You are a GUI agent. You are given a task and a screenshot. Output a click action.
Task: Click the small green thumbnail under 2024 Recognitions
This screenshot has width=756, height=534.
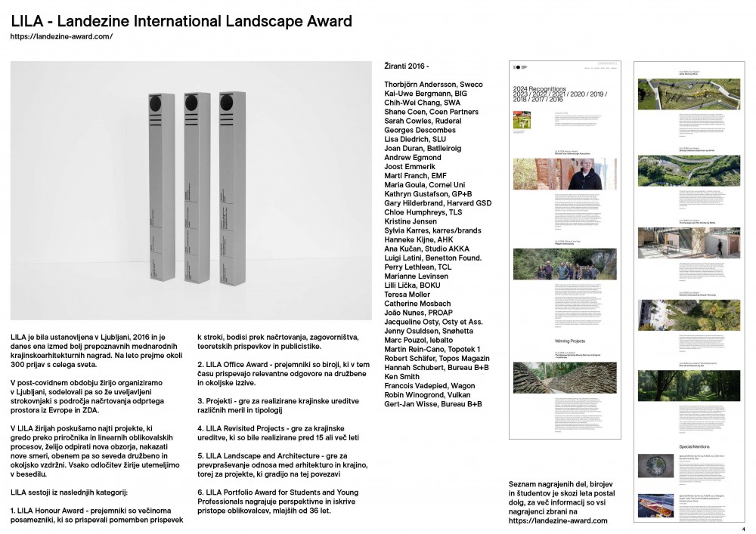click(522, 120)
